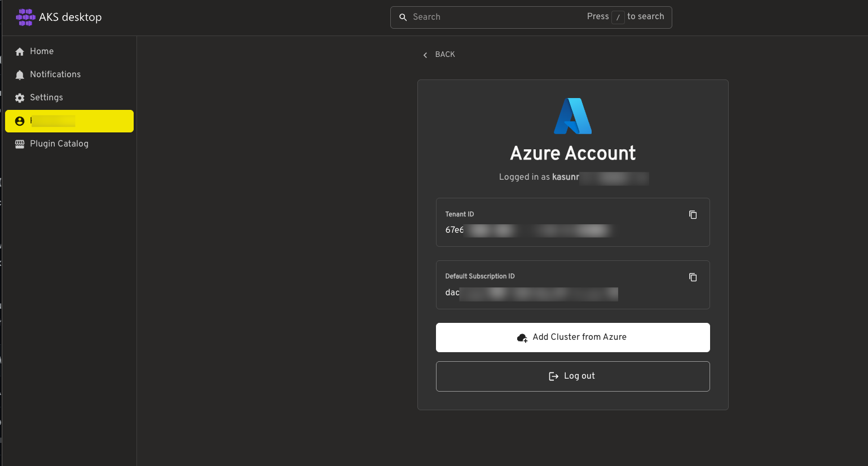Click the Azure logo on account card
This screenshot has height=466, width=868.
click(x=573, y=116)
